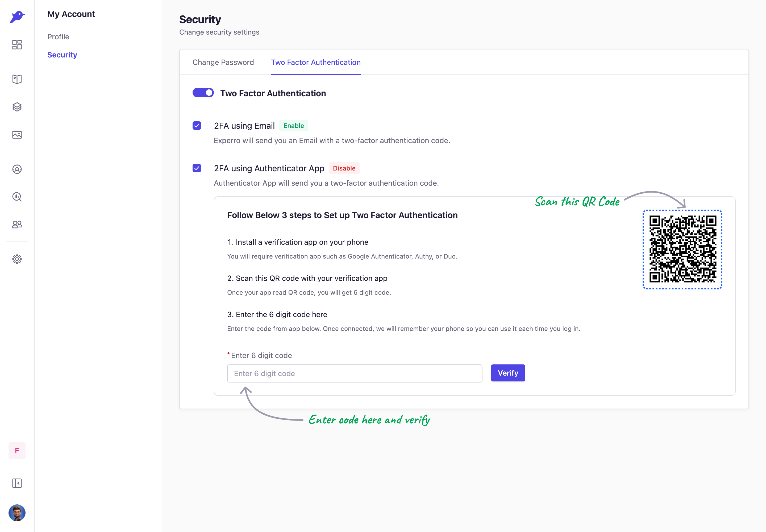Switch to the Change Password tab
This screenshot has width=766, height=532.
(223, 62)
